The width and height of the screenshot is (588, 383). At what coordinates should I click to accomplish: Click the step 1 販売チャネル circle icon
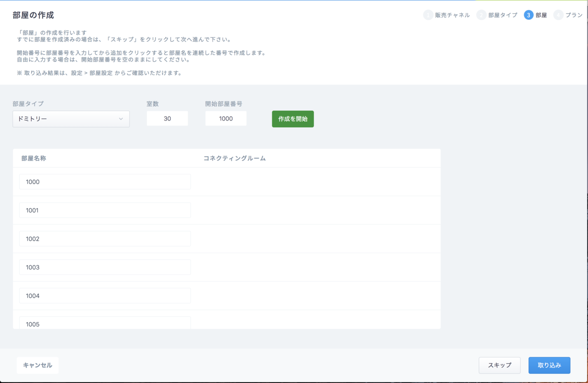coord(428,15)
